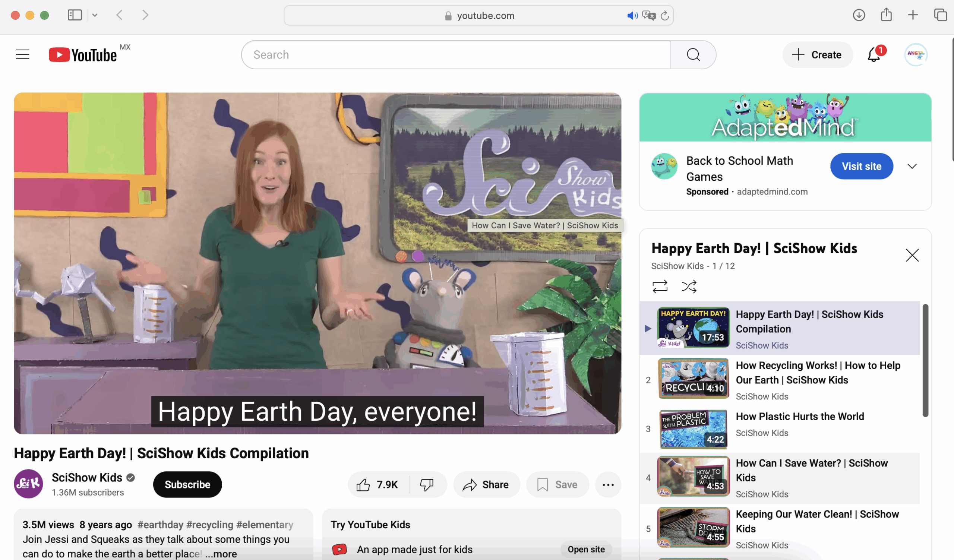This screenshot has height=560, width=954.
Task: Open the #elementary hashtag
Action: pyautogui.click(x=265, y=525)
